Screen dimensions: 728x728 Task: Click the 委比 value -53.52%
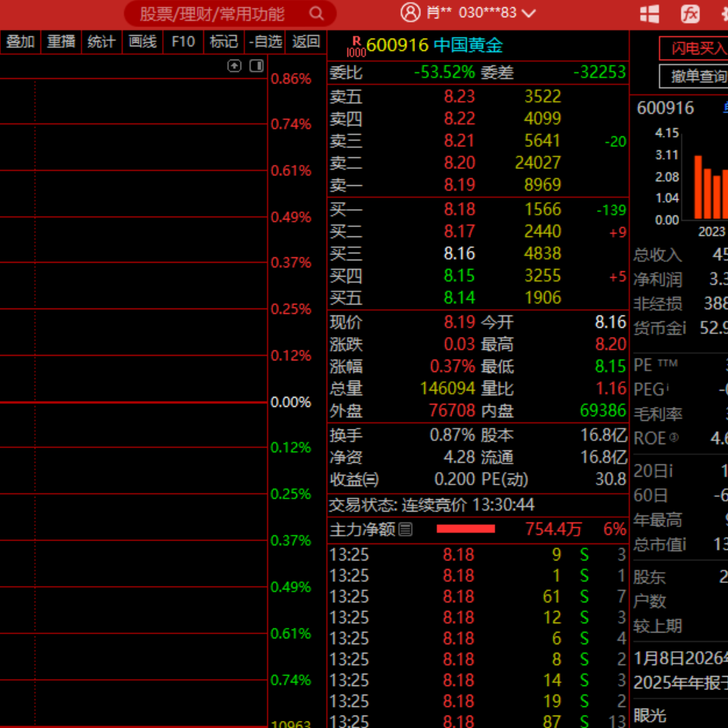[444, 72]
